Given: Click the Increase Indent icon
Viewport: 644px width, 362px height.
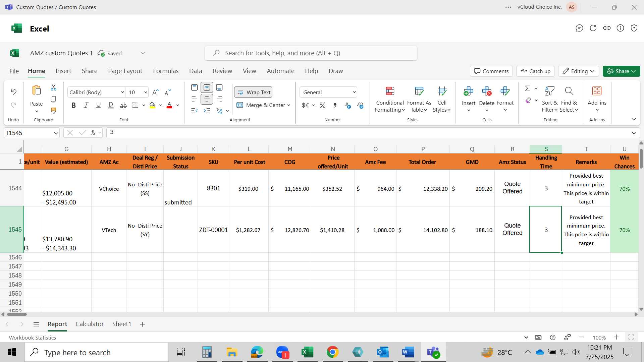Looking at the screenshot, I should (x=207, y=111).
